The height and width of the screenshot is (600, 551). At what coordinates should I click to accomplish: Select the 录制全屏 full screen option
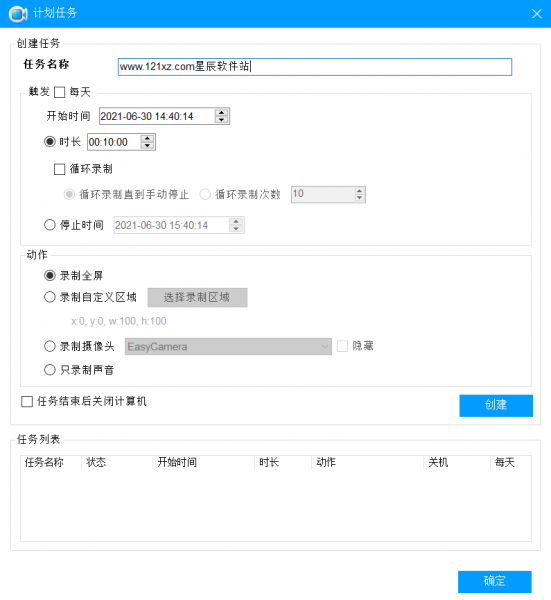(50, 276)
